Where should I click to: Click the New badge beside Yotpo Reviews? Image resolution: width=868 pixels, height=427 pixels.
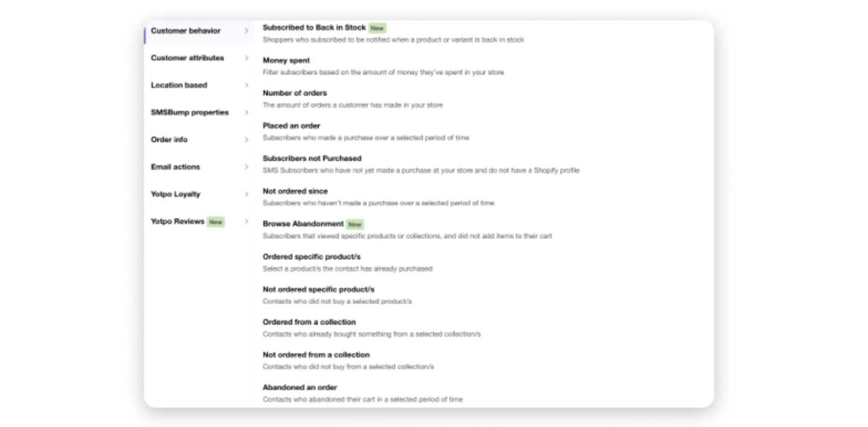click(215, 222)
